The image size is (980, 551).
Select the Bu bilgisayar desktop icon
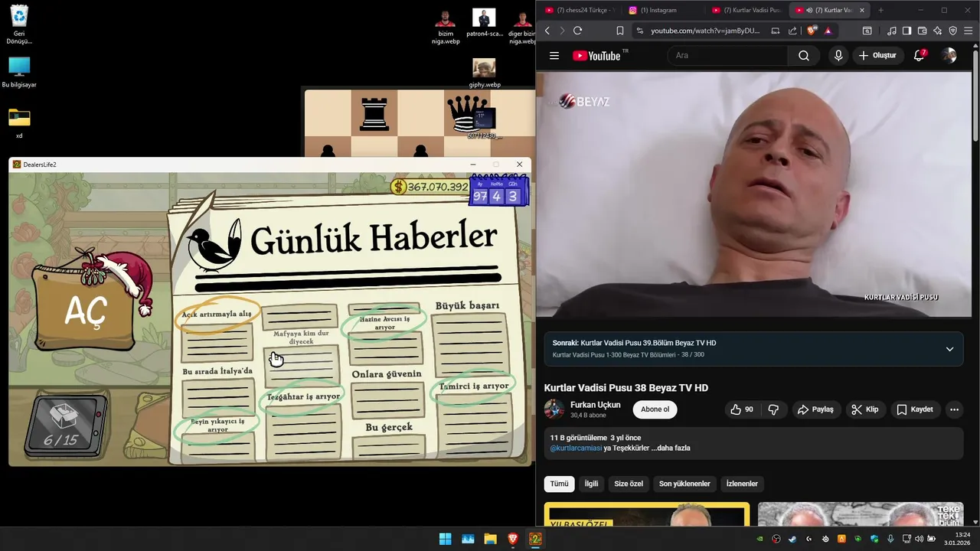pyautogui.click(x=19, y=73)
